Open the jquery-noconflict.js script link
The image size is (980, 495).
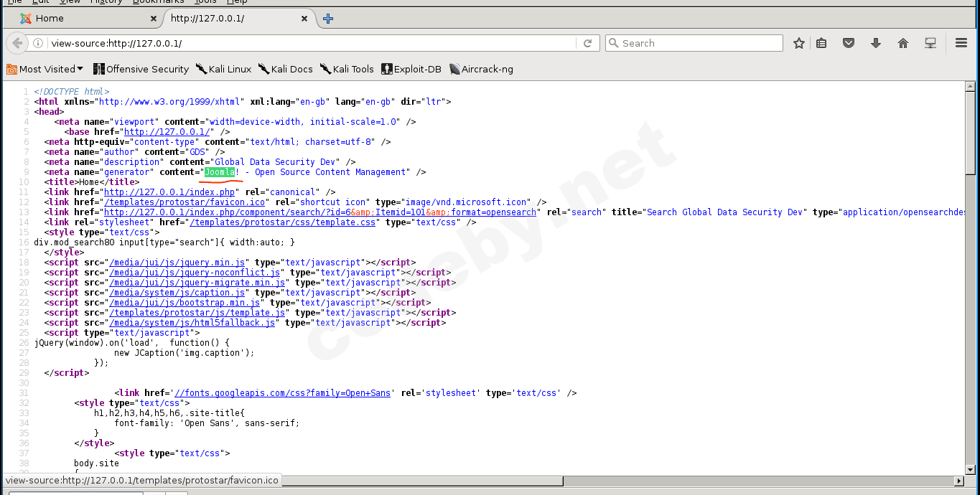pos(195,273)
